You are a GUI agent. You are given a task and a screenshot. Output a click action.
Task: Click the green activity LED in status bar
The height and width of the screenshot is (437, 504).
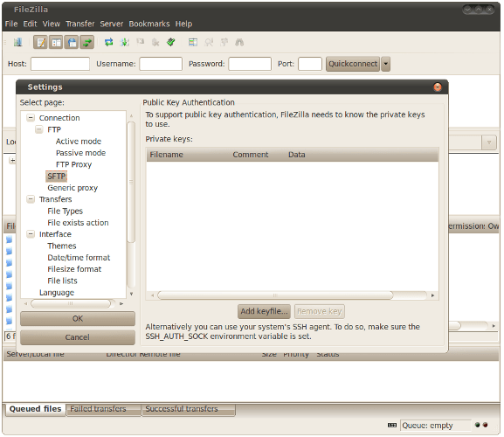[477, 425]
